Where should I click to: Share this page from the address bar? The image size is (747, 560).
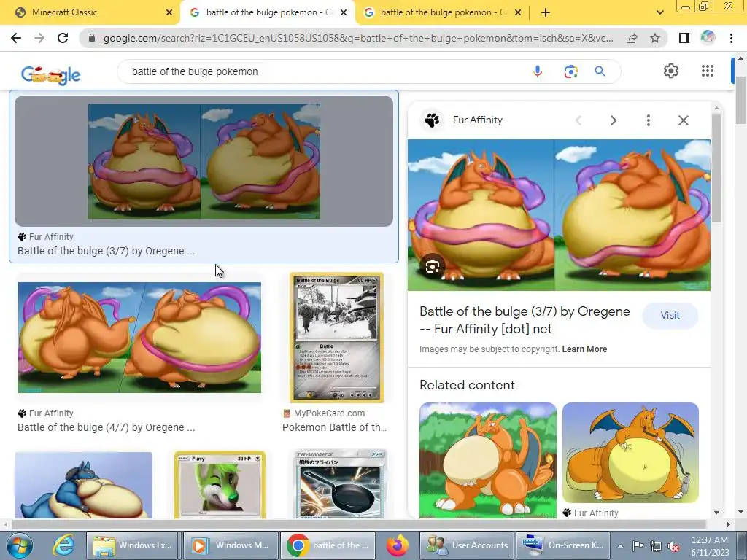pyautogui.click(x=632, y=38)
